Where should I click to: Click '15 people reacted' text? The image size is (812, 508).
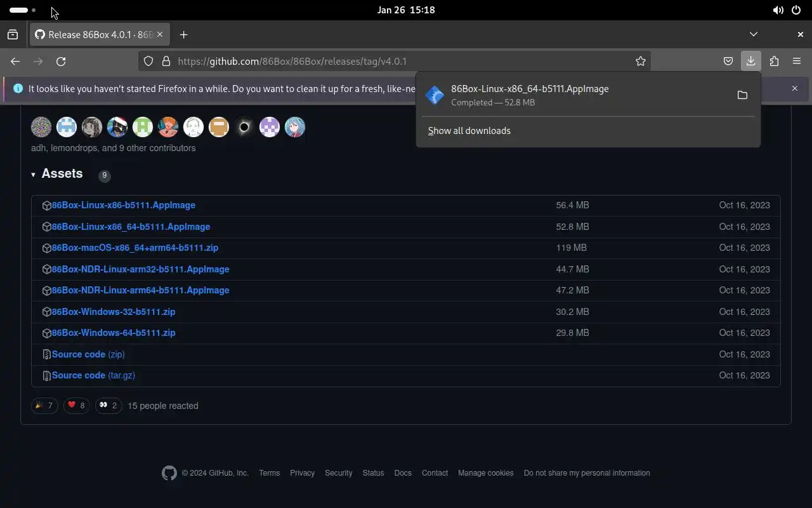point(163,406)
